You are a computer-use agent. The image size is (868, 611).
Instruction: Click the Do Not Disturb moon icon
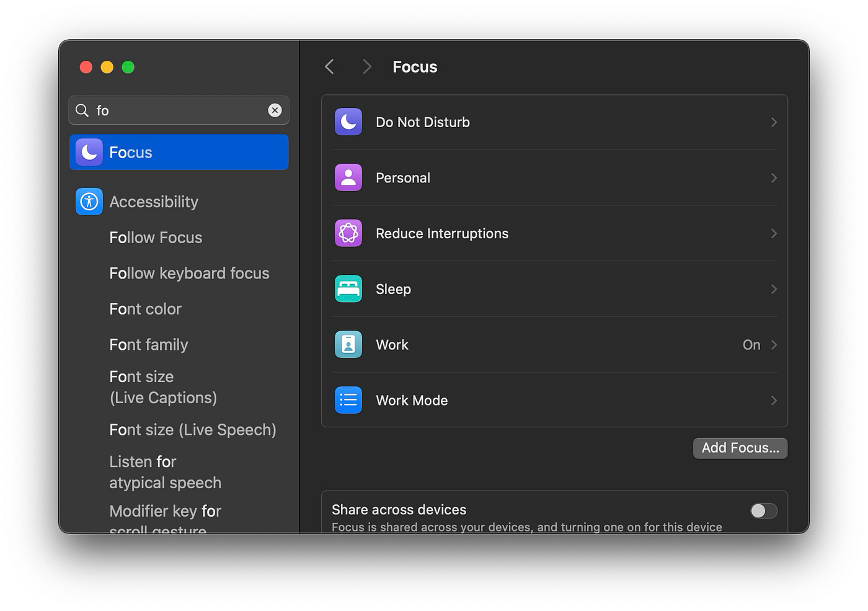tap(348, 122)
